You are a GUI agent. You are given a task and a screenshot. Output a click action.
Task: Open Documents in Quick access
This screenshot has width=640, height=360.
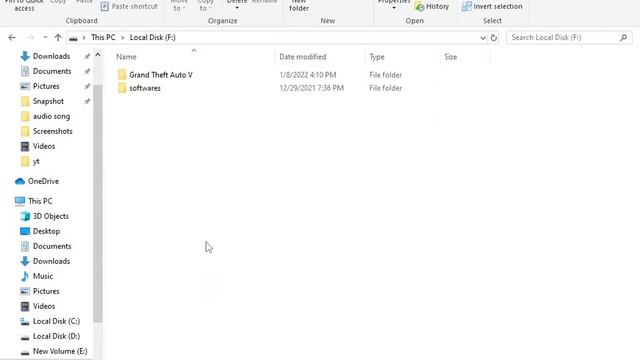[52, 71]
